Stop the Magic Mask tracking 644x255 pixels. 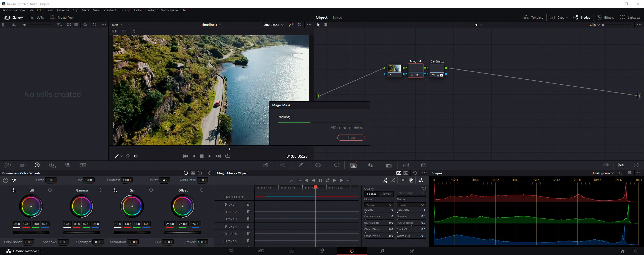click(351, 138)
